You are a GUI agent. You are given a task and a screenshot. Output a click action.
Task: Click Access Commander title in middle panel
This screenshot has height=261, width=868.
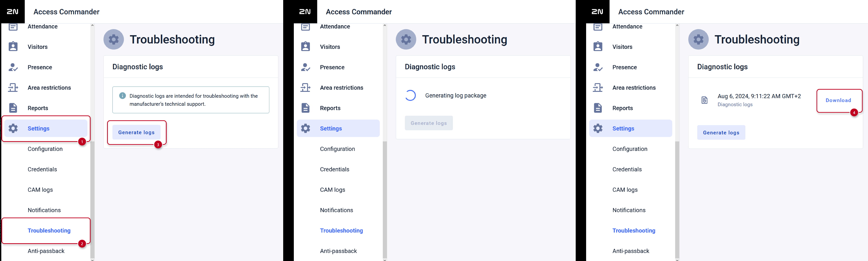[359, 12]
